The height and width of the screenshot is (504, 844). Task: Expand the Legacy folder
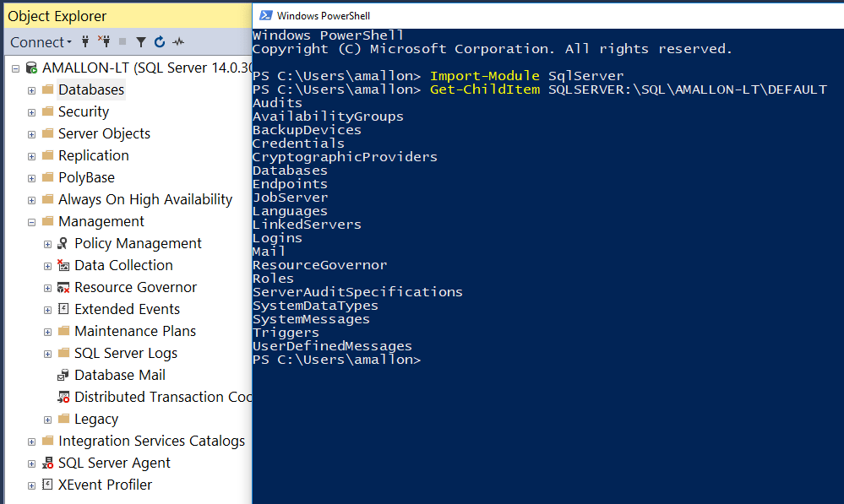coord(47,419)
